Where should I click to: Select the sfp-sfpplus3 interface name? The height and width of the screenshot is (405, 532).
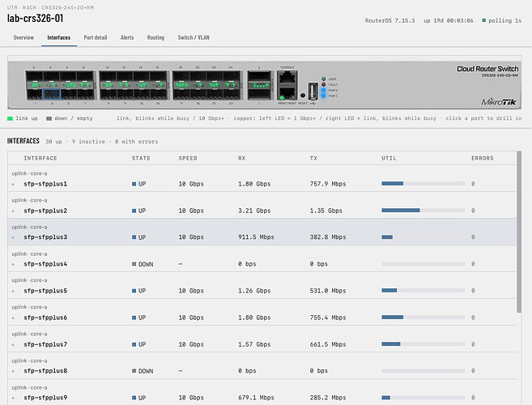(x=45, y=237)
